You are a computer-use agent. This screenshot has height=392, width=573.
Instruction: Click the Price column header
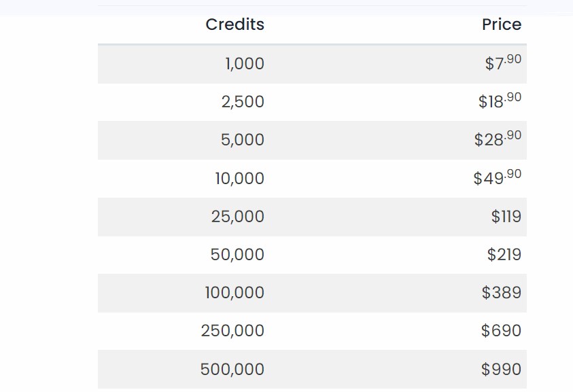501,24
